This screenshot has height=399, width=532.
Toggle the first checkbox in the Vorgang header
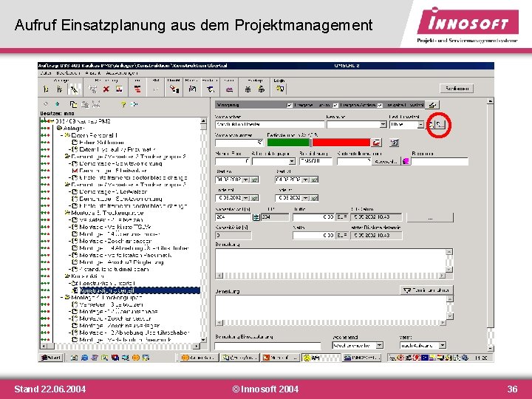(x=290, y=105)
